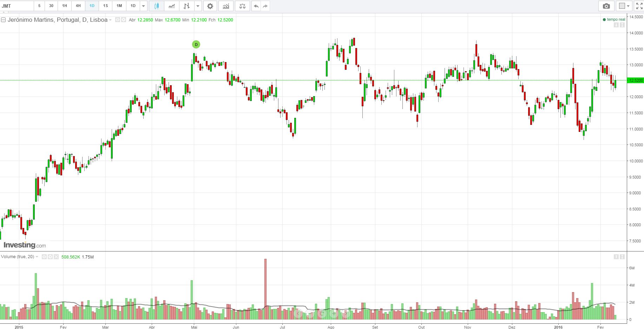Screen dimensions: 644x329
Task: Click the current price label 12.5200 on axis
Action: [636, 81]
